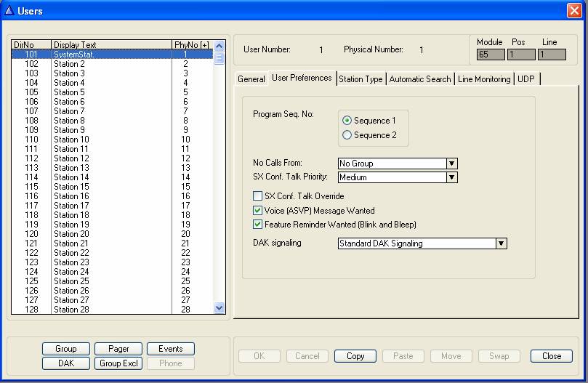Select Station 24 row
Screen dimensions: 588x383
[112, 272]
